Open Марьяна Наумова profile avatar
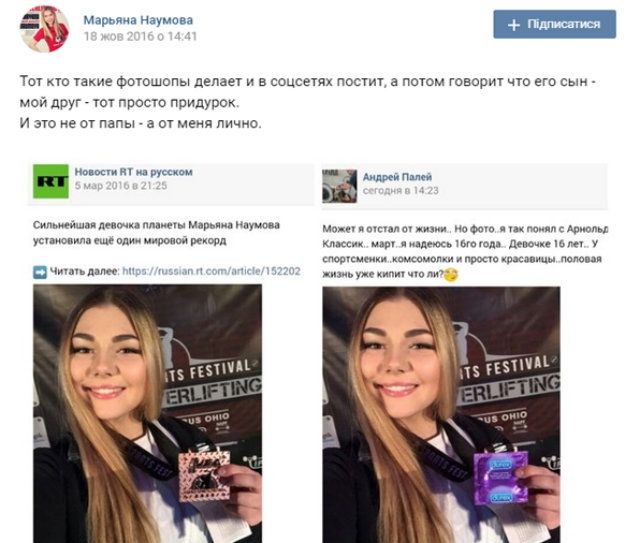Image resolution: width=640 pixels, height=543 pixels. (44, 29)
